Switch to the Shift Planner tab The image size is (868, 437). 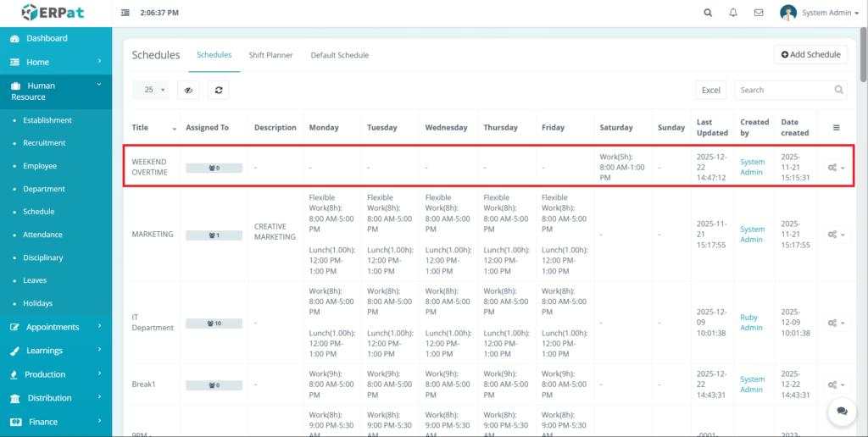270,55
